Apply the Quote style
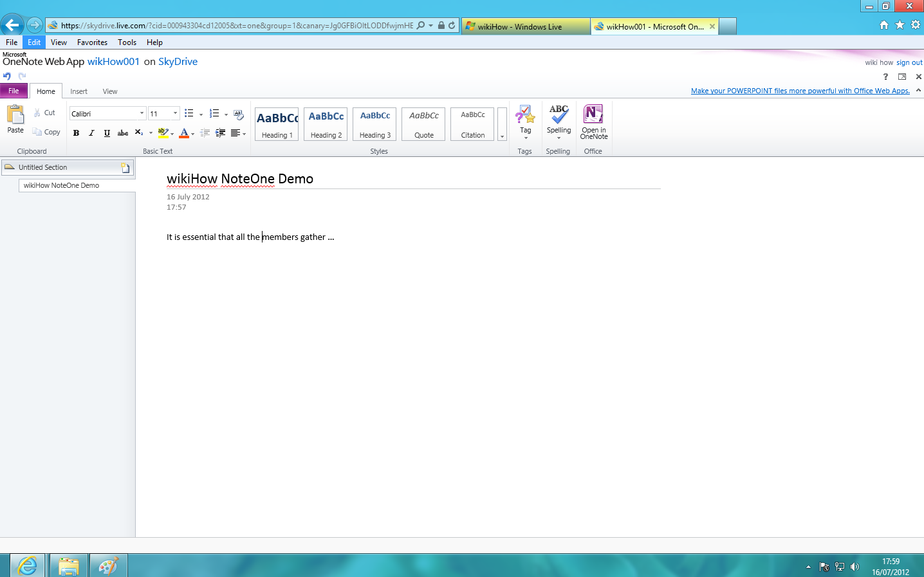The height and width of the screenshot is (577, 924). tap(424, 124)
